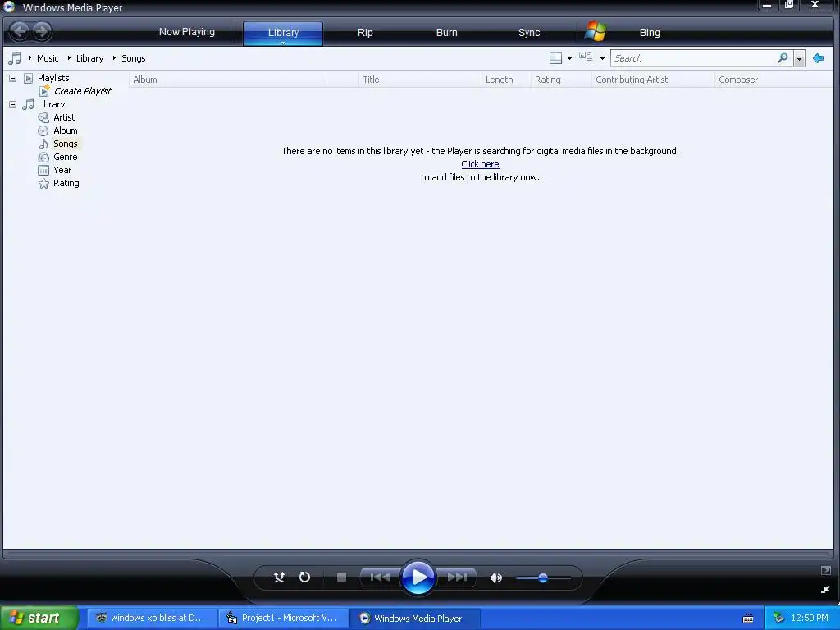
Task: Select Playlists in the navigation tree
Action: pyautogui.click(x=53, y=78)
